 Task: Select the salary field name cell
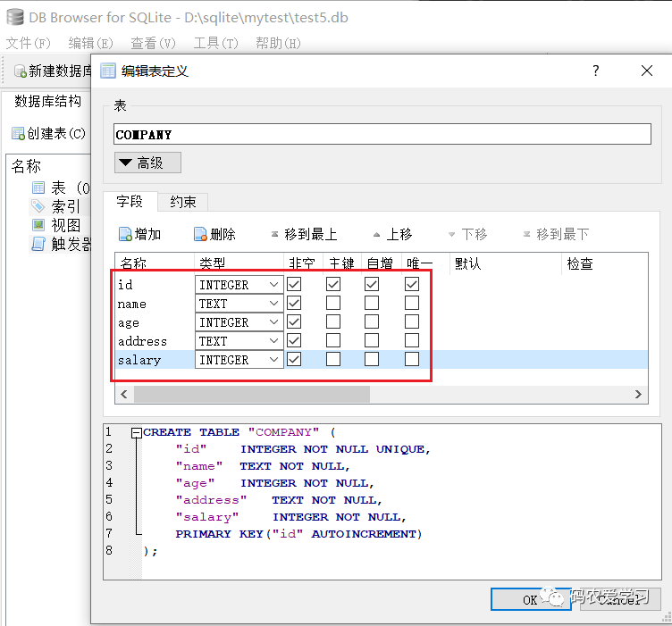tap(155, 360)
